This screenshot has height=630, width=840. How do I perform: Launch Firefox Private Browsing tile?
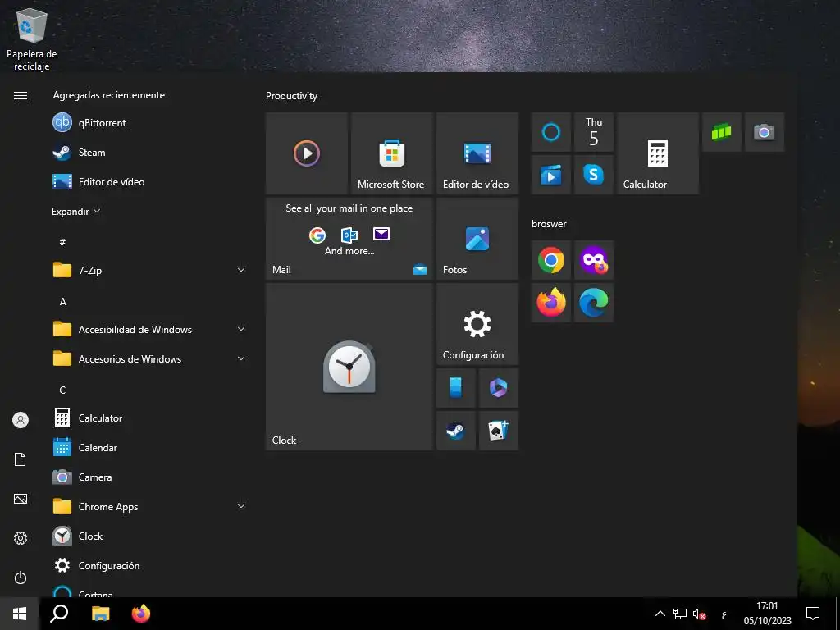pos(594,260)
